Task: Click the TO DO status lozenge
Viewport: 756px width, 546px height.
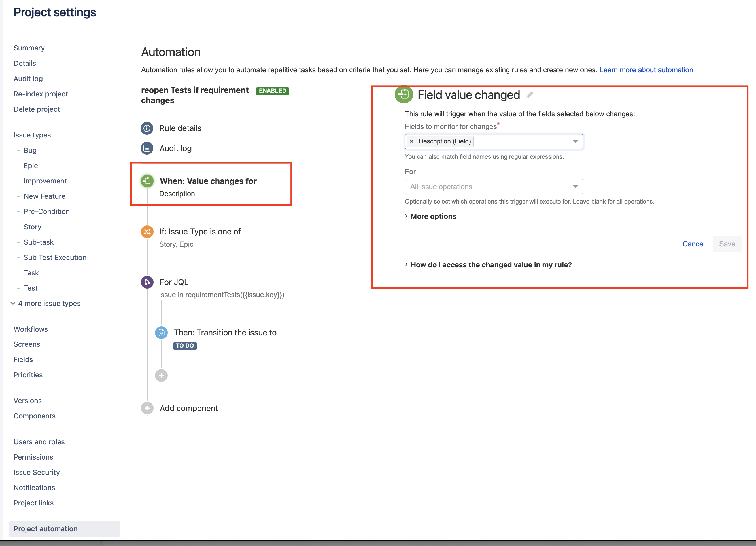Action: 185,346
